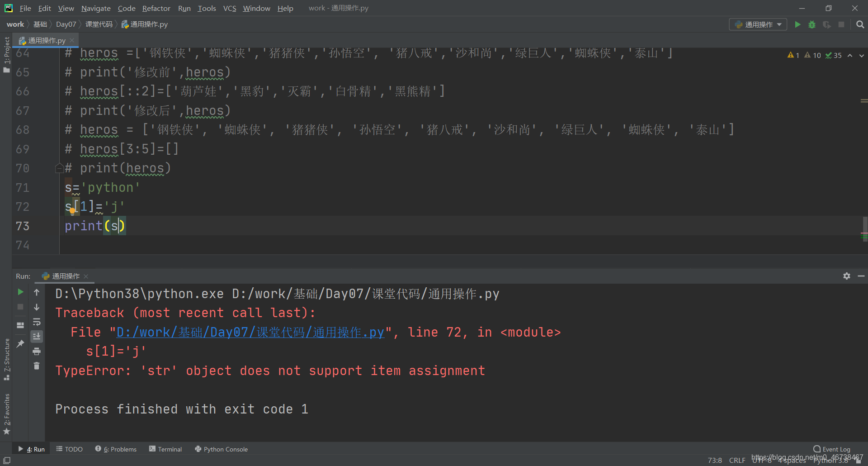The height and width of the screenshot is (466, 868).
Task: Open the Python Console tool window
Action: tap(221, 449)
